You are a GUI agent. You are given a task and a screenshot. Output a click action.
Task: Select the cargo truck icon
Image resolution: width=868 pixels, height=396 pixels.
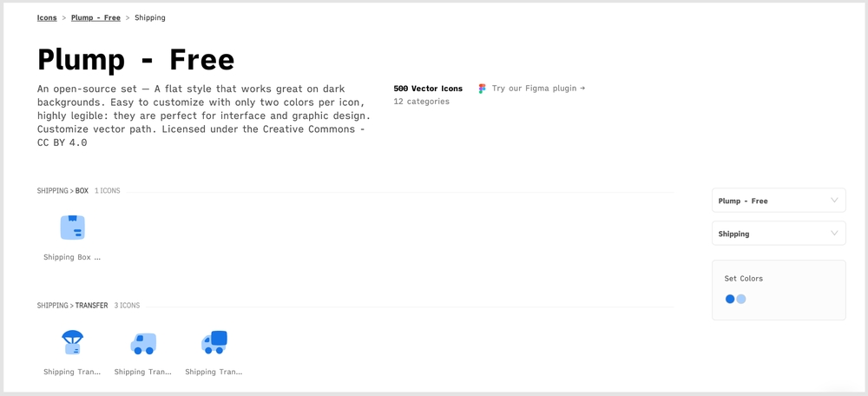point(214,342)
